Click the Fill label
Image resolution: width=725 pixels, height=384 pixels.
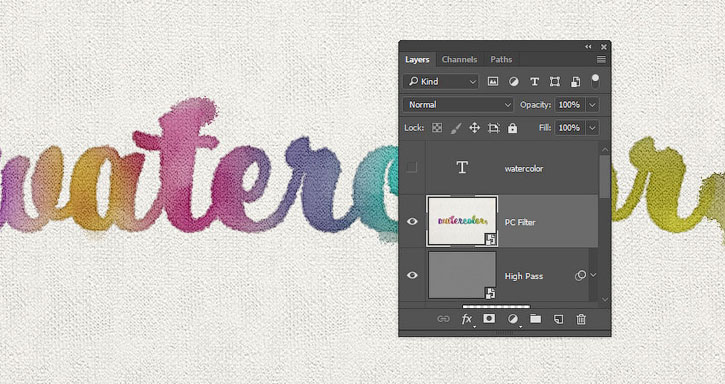[x=545, y=128]
